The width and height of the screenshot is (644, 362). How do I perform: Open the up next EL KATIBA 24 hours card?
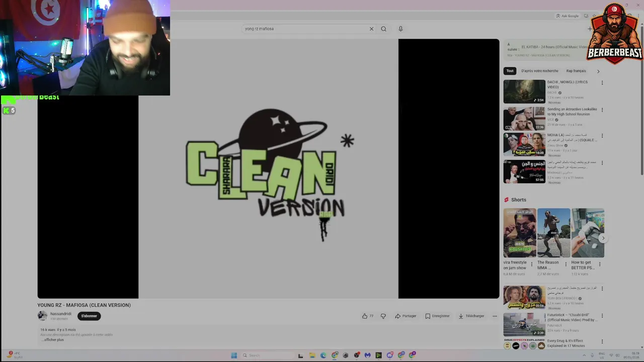point(548,50)
